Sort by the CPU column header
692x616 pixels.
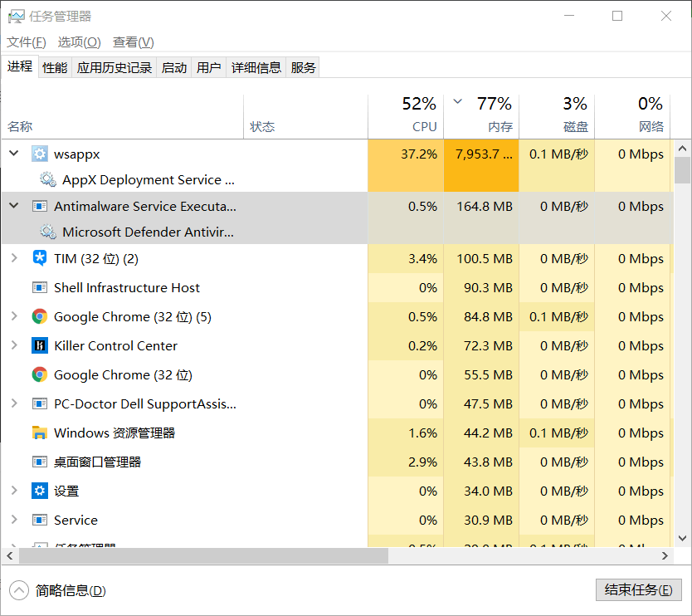406,116
